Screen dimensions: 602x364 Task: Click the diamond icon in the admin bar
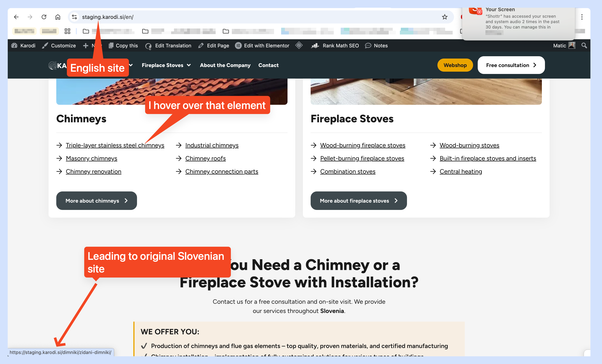[x=299, y=45]
